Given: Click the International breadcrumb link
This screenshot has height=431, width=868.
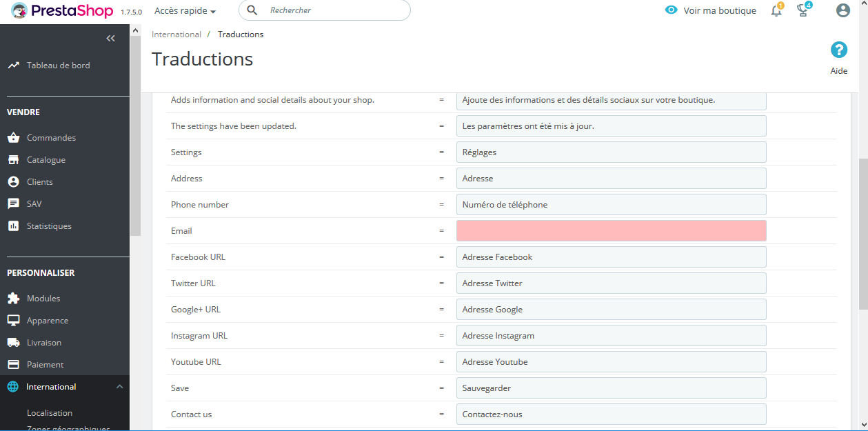Looking at the screenshot, I should click(x=176, y=34).
